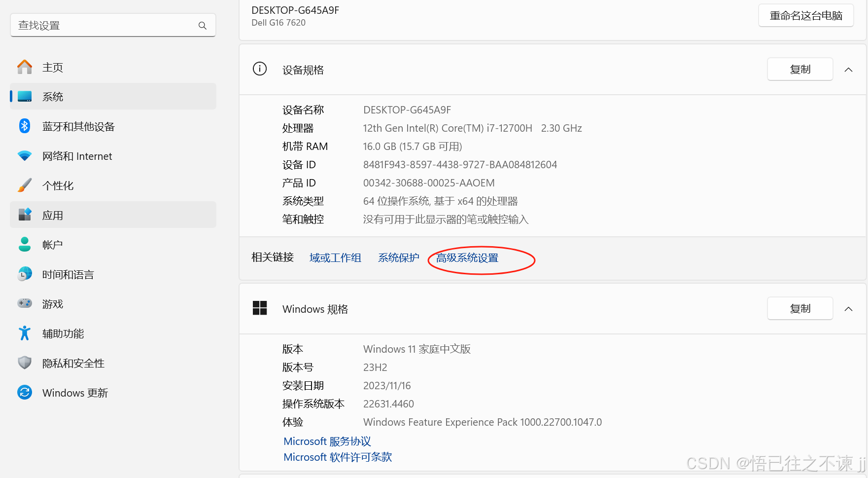Viewport: 868px width, 478px height.
Task: Click the Windows 更新 sync icon
Action: (25, 393)
